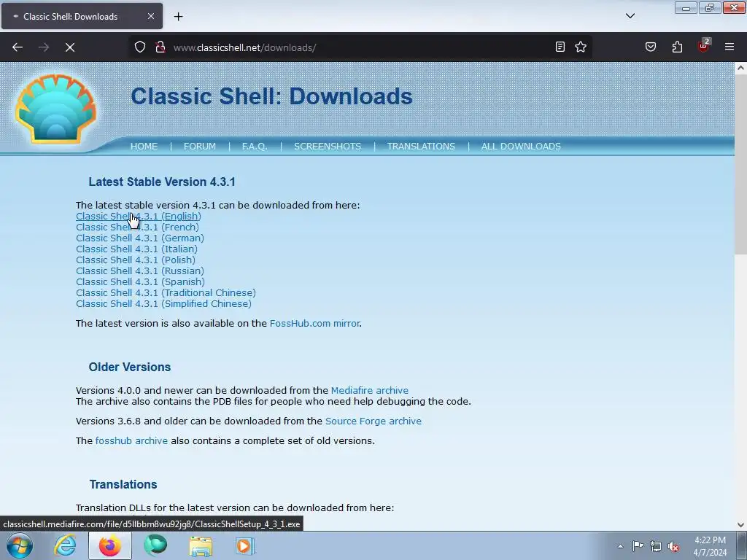This screenshot has width=747, height=560.
Task: Click the Classic Shell seashell logo
Action: [x=55, y=109]
